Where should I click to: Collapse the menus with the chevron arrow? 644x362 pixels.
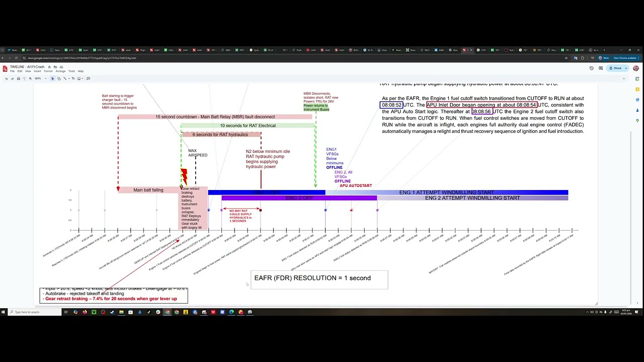pyautogui.click(x=624, y=78)
